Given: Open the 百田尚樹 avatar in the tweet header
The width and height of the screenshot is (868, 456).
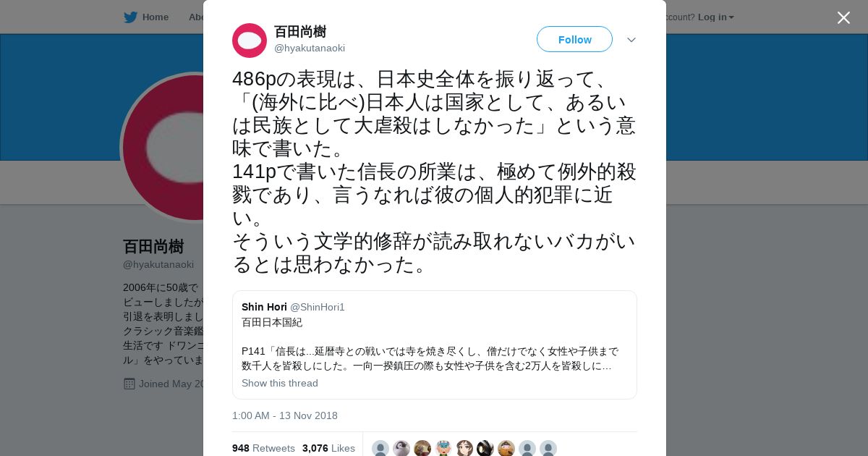Looking at the screenshot, I should [250, 41].
